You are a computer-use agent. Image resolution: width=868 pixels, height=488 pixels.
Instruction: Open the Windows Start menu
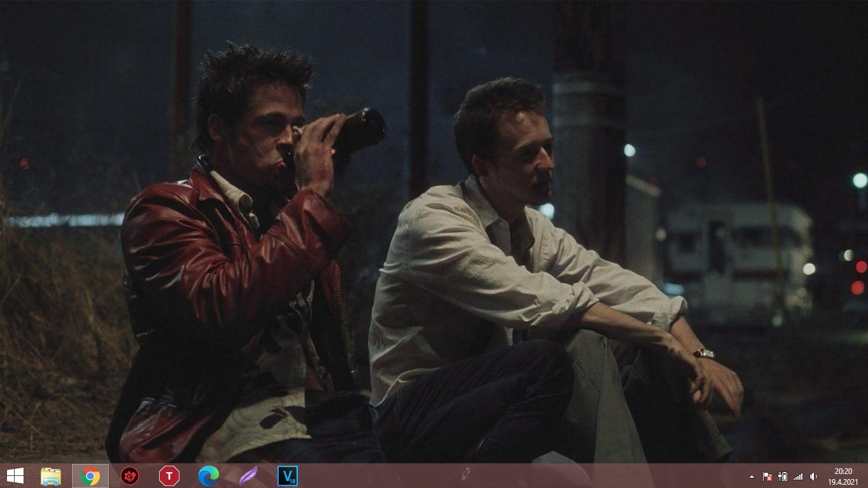15,476
